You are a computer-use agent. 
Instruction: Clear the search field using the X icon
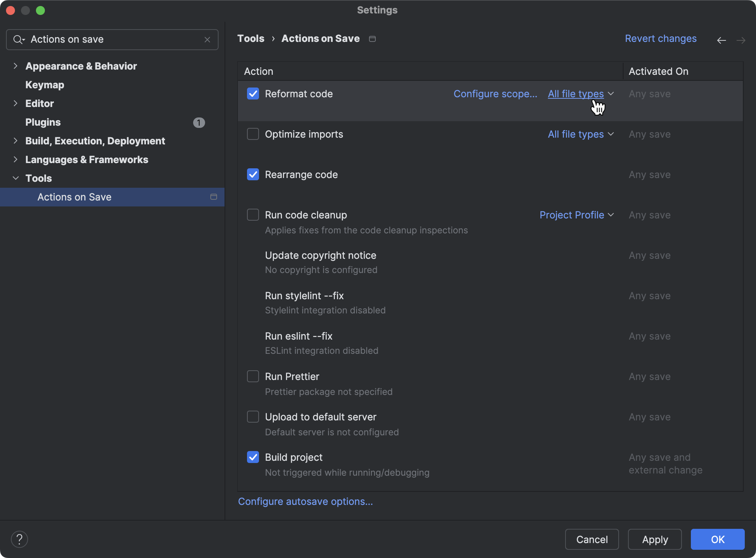pos(207,39)
